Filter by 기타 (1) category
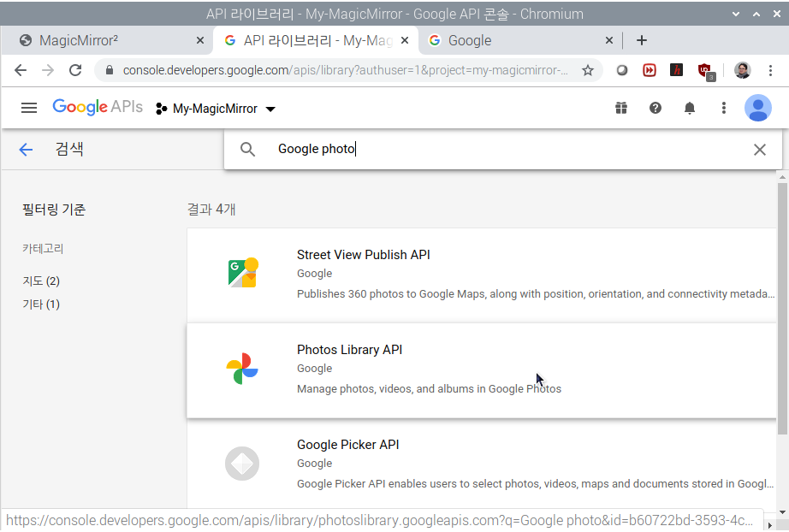 pyautogui.click(x=41, y=304)
